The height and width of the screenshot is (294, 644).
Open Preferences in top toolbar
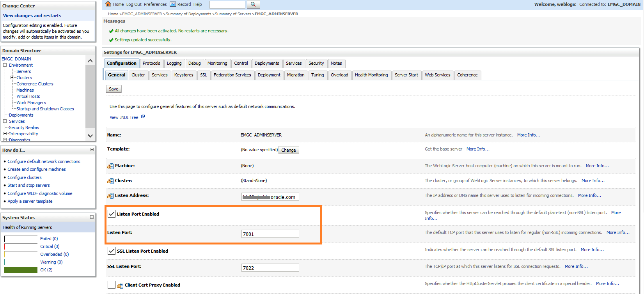coord(155,4)
